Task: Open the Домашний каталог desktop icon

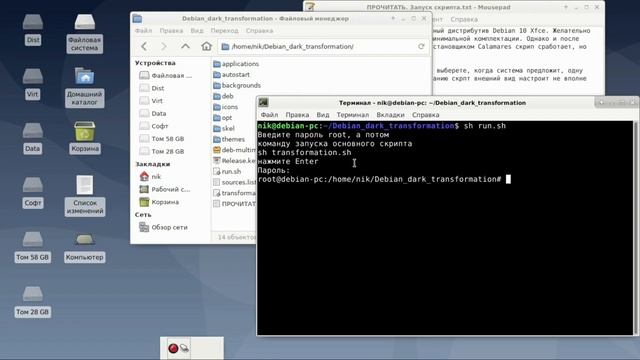Action: (84, 87)
